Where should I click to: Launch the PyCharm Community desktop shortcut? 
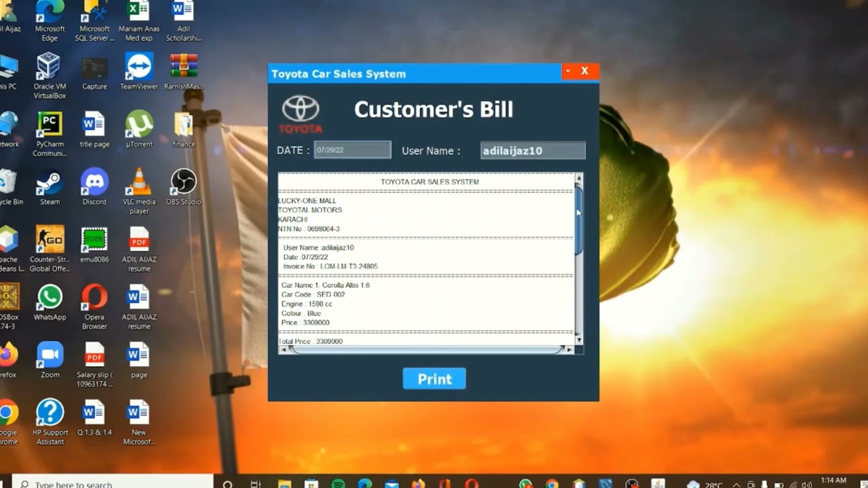[x=50, y=134]
